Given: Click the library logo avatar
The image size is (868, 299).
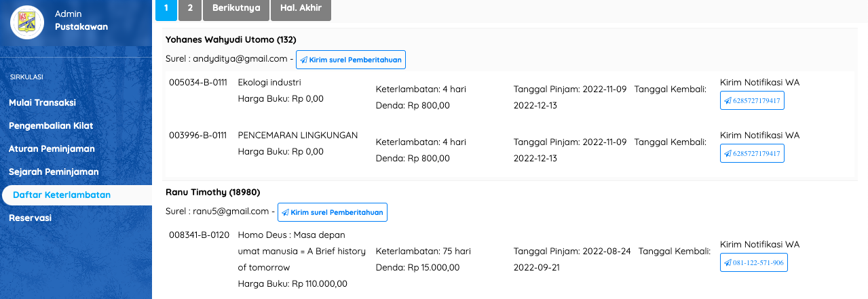Looking at the screenshot, I should pos(27,22).
